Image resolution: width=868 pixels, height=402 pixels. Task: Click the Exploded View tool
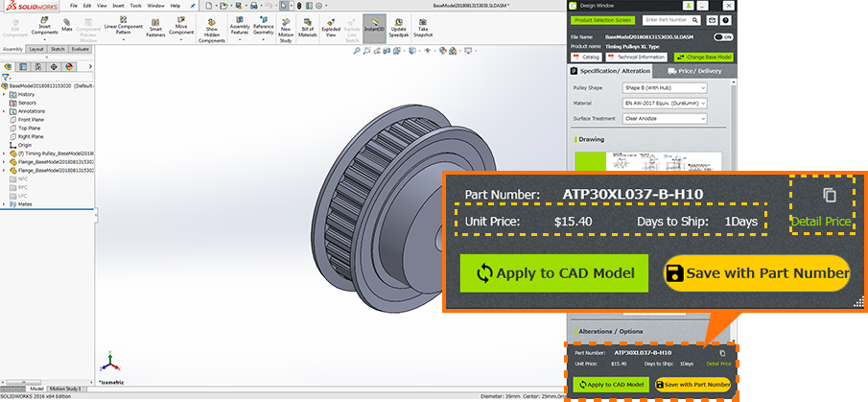click(x=331, y=27)
